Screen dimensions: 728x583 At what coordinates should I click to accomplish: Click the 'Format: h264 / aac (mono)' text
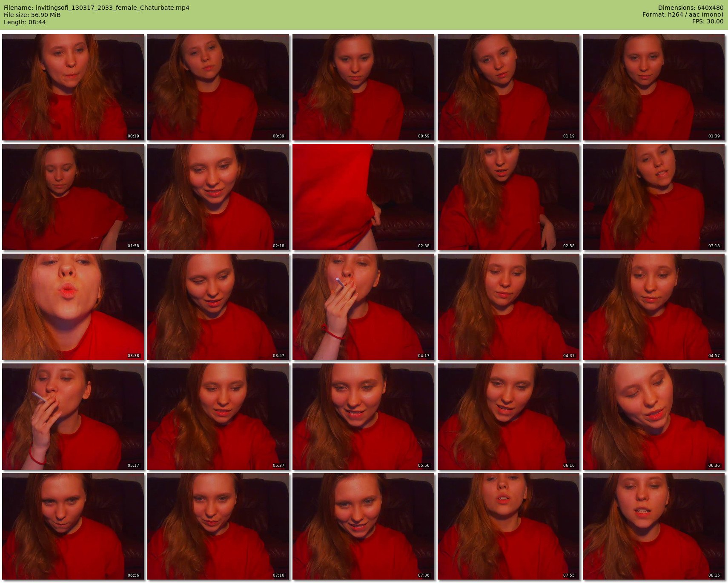pyautogui.click(x=683, y=15)
